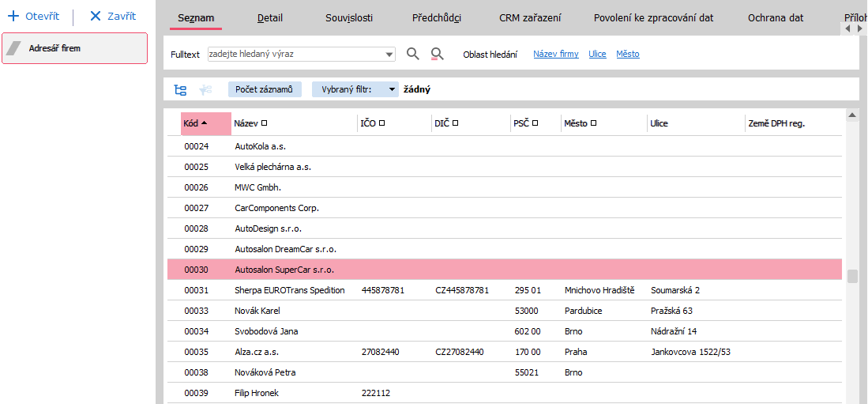Switch to the Detail tab

[269, 17]
